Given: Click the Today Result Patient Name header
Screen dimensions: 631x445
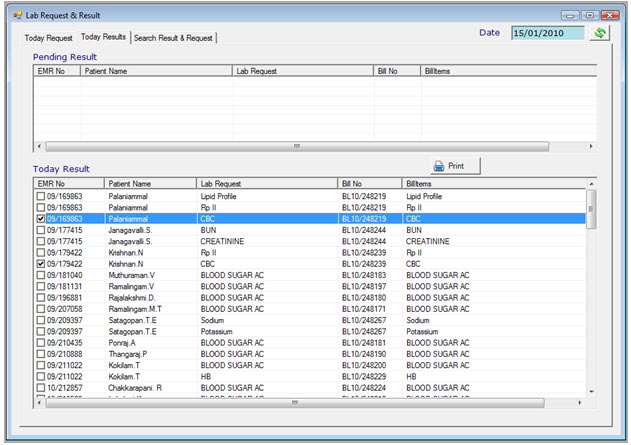Looking at the screenshot, I should click(151, 184).
